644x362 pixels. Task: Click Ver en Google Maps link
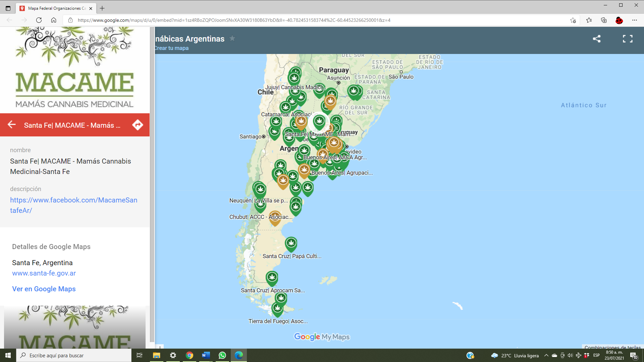[x=44, y=289]
